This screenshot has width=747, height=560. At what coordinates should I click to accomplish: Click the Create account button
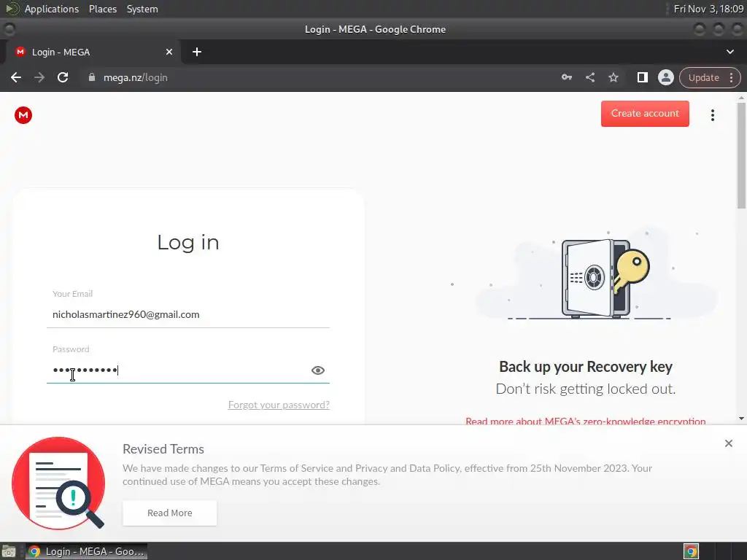pos(645,113)
